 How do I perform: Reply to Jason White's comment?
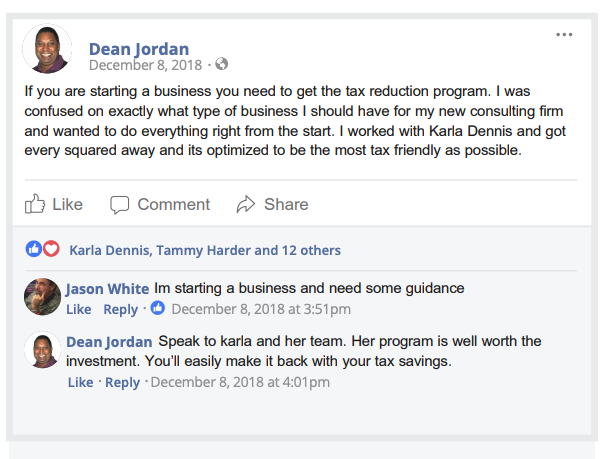(121, 309)
